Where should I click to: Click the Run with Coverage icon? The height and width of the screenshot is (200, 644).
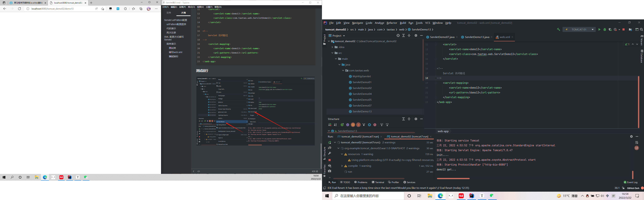610,29
